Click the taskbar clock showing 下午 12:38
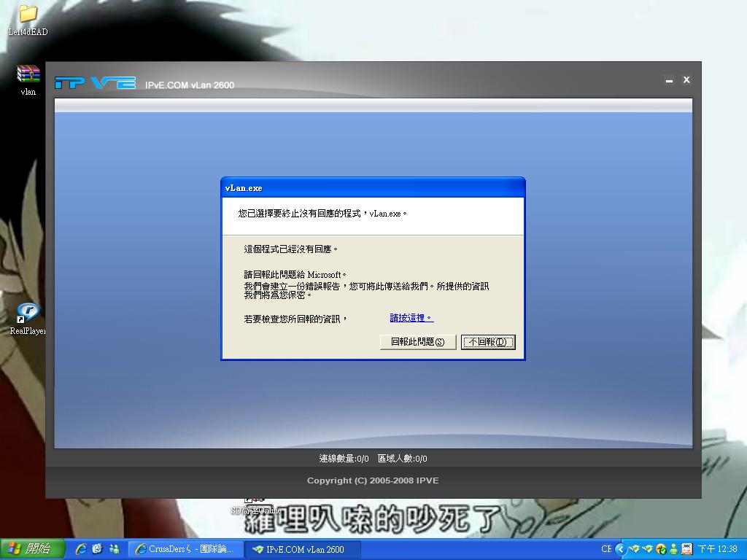 click(717, 549)
